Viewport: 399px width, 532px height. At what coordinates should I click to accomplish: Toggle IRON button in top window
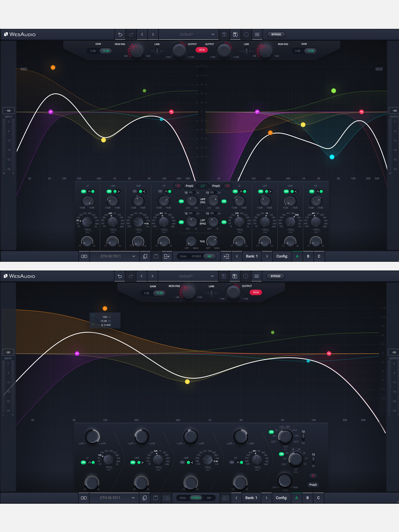coord(202,50)
